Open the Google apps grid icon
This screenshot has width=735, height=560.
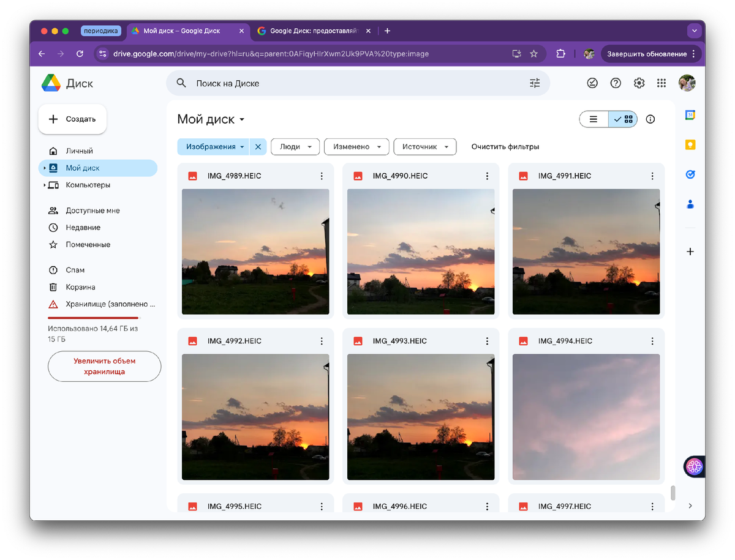click(x=661, y=83)
